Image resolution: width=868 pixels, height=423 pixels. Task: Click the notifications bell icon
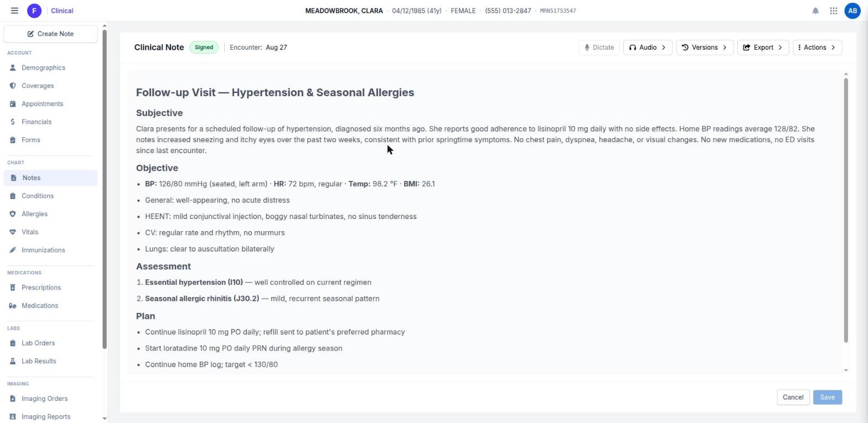[815, 11]
